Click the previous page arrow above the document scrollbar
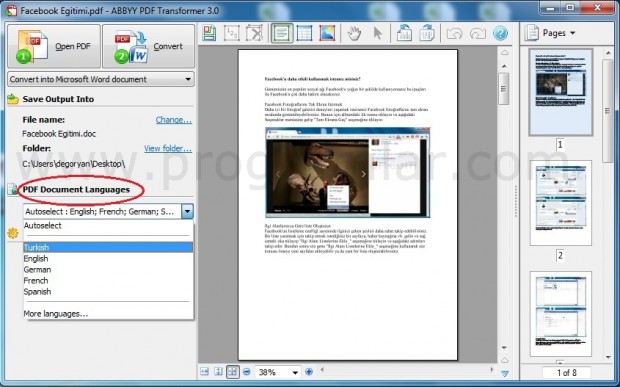620x387 pixels. (505, 52)
